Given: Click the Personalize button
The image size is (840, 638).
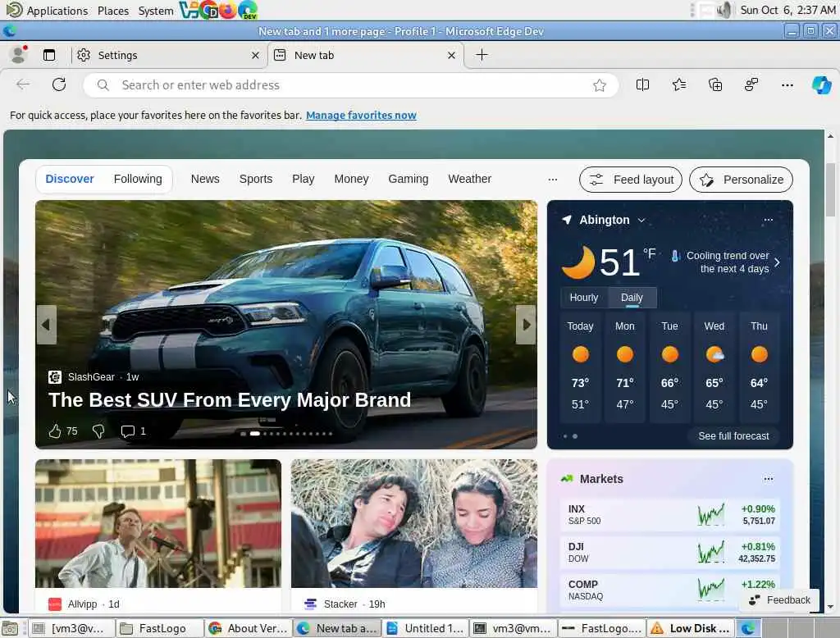Looking at the screenshot, I should click(x=741, y=180).
